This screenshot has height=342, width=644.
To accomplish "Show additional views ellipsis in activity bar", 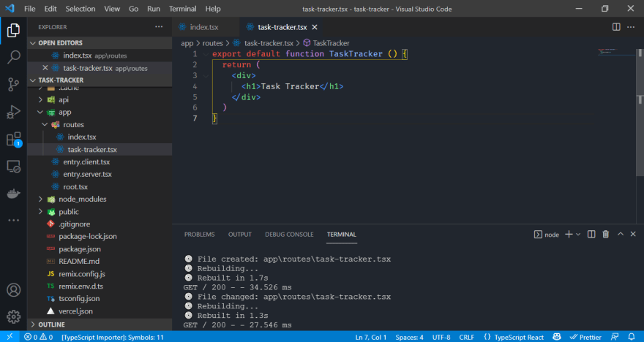I will [13, 220].
